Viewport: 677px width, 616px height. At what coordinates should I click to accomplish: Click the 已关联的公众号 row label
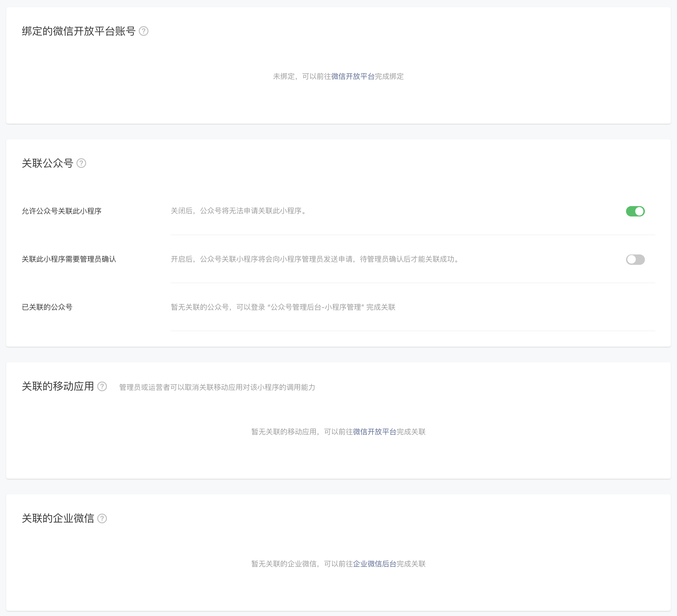point(47,307)
